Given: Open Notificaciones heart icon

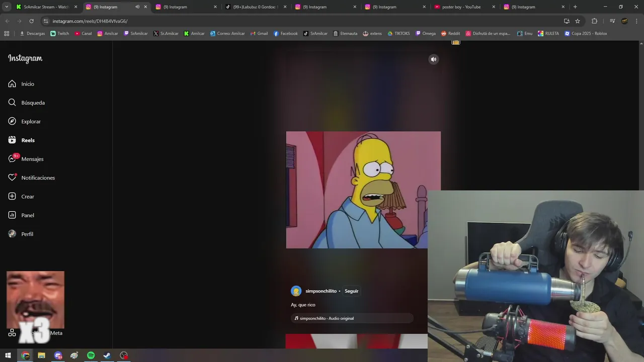Looking at the screenshot, I should pyautogui.click(x=31, y=178).
